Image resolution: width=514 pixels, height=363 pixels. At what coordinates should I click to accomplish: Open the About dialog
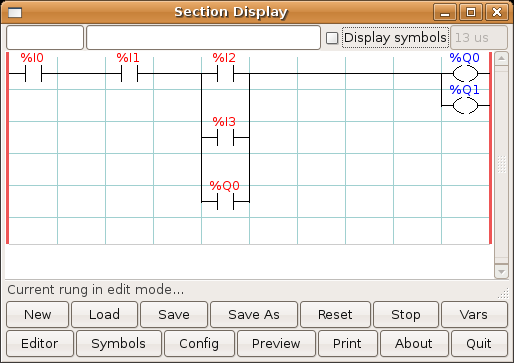(414, 343)
